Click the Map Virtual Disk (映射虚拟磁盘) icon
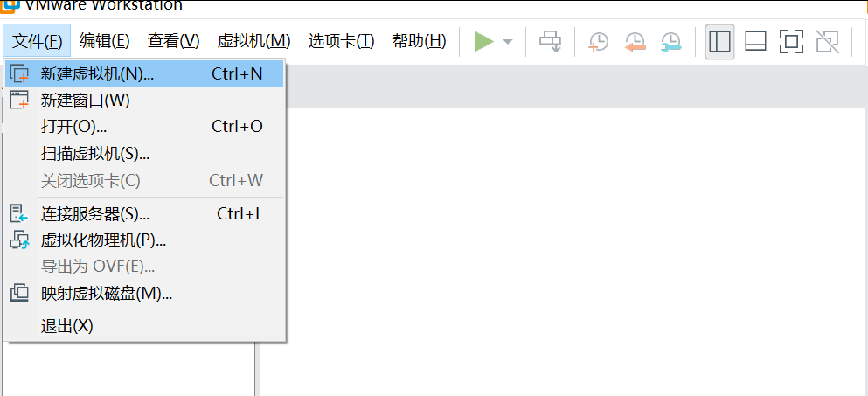868x396 pixels. [x=19, y=293]
